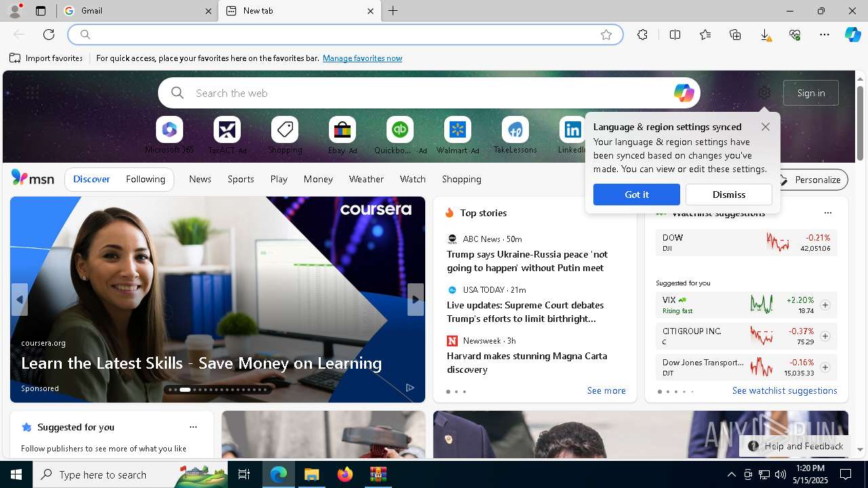868x488 pixels.
Task: Open the Downloads panel
Action: tap(765, 35)
